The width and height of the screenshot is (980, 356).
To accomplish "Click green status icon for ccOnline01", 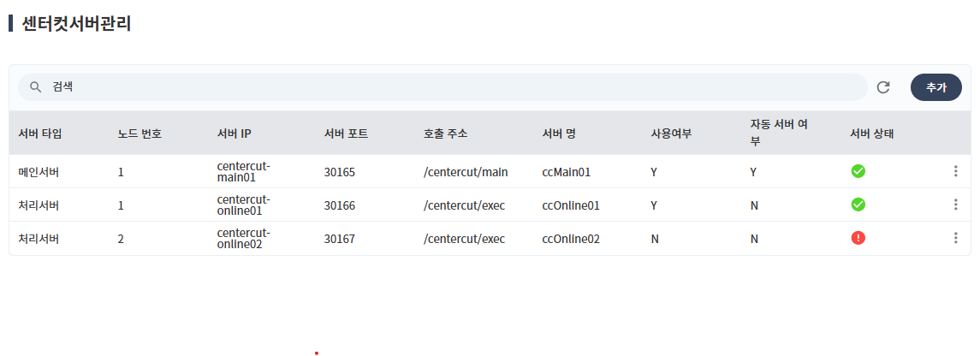I will click(x=858, y=205).
